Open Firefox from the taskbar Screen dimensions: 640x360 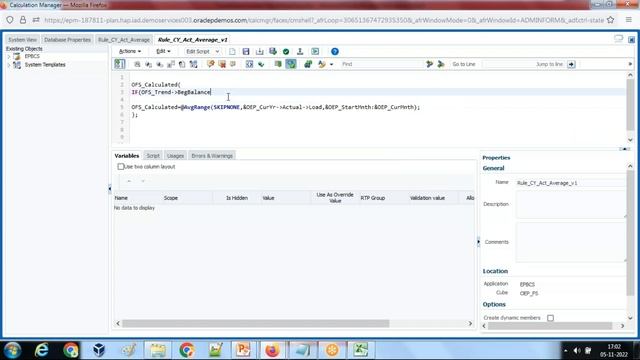[272, 350]
